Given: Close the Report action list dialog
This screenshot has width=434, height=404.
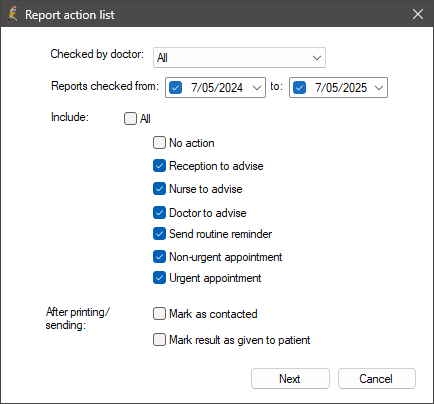Looking at the screenshot, I should (418, 14).
